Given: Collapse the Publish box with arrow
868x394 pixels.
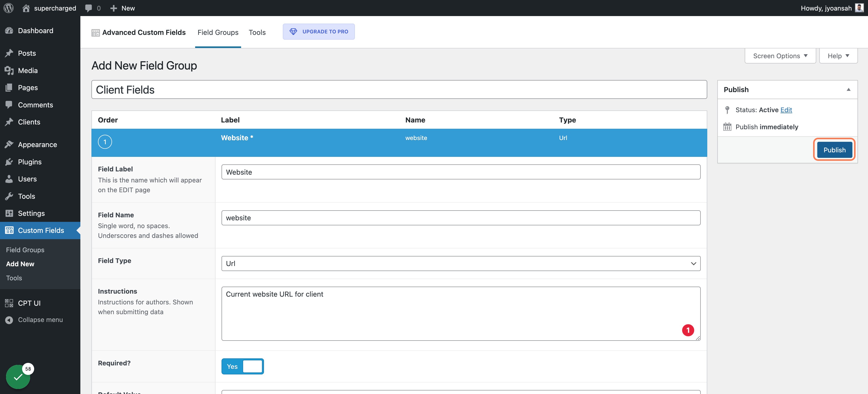Looking at the screenshot, I should point(848,90).
